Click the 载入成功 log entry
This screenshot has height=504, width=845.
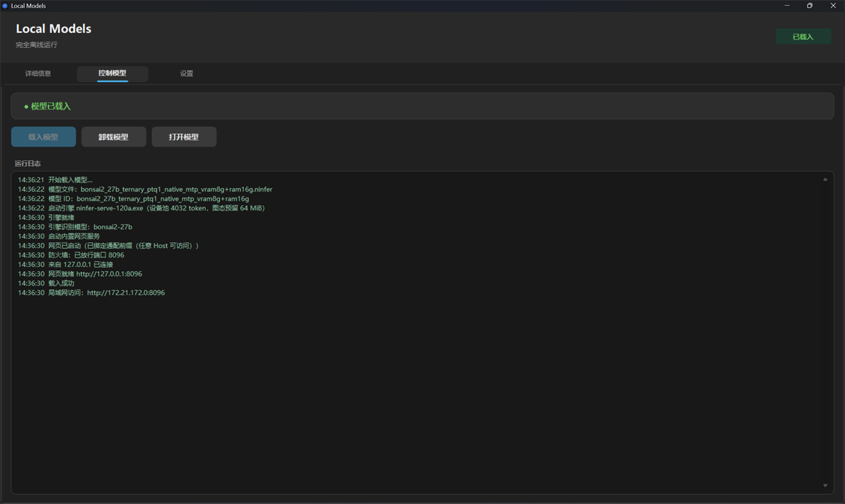coord(46,283)
